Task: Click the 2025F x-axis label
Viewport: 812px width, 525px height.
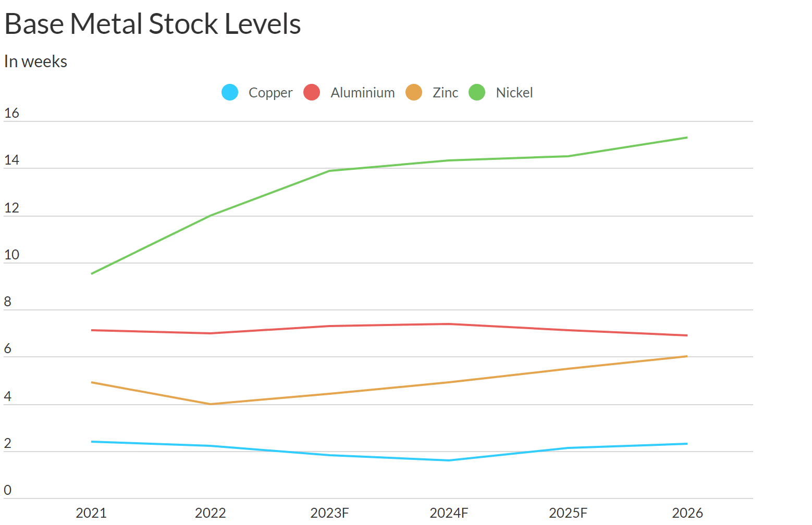Action: coord(568,513)
